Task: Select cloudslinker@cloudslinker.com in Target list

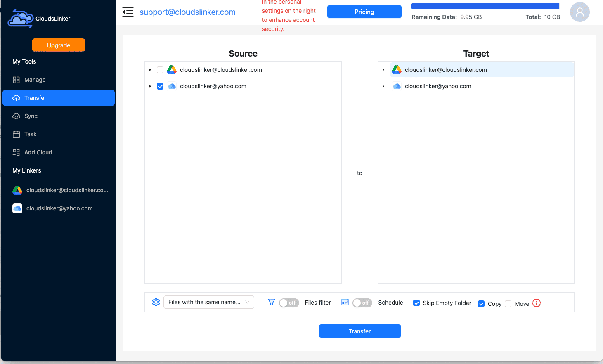Action: [x=482, y=70]
